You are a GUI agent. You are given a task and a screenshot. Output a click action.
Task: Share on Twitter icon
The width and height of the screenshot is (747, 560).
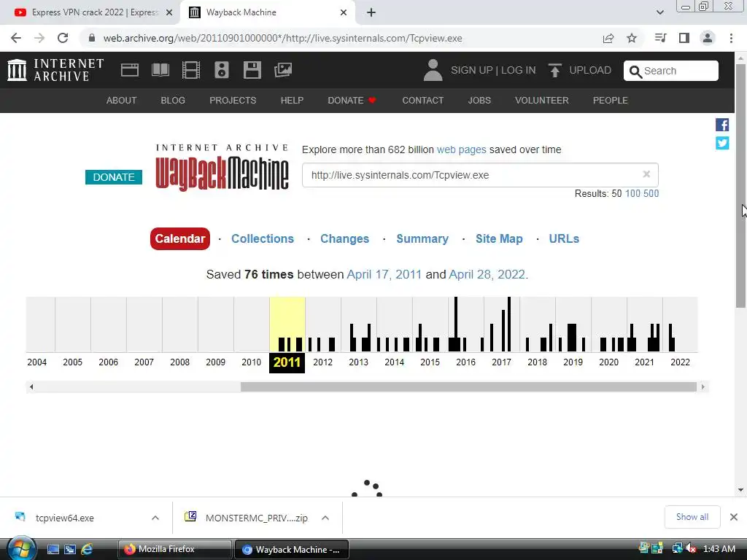click(x=722, y=143)
